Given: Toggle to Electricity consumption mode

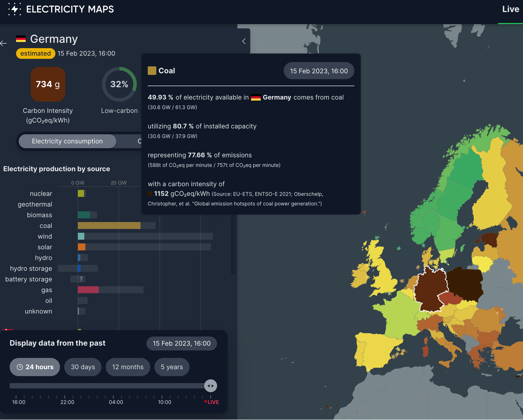Looking at the screenshot, I should [x=67, y=141].
